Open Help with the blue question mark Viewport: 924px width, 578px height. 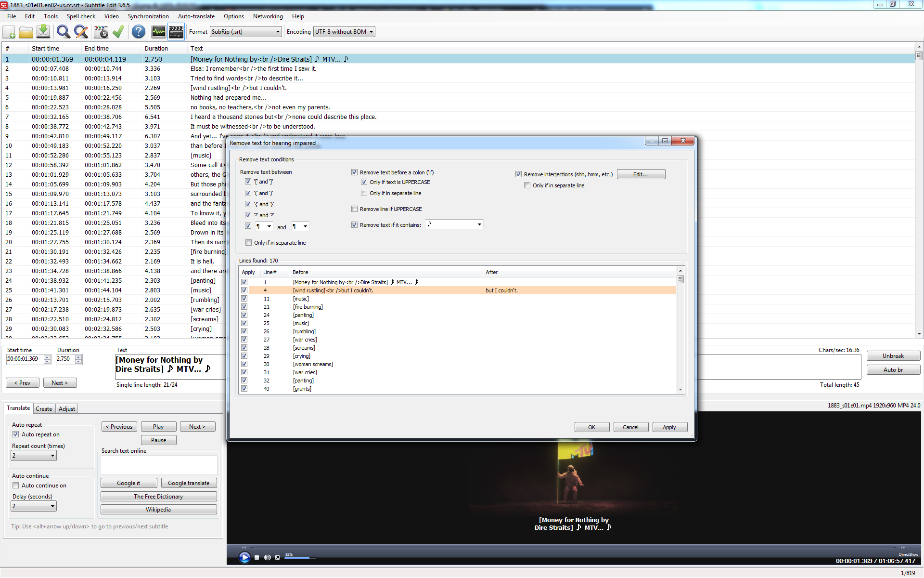click(139, 32)
